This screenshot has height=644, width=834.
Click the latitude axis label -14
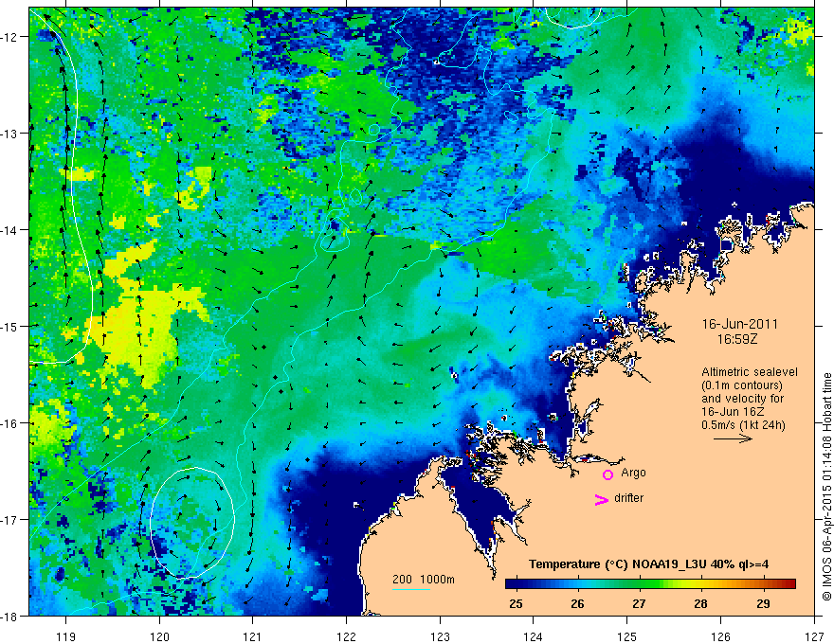[9, 230]
